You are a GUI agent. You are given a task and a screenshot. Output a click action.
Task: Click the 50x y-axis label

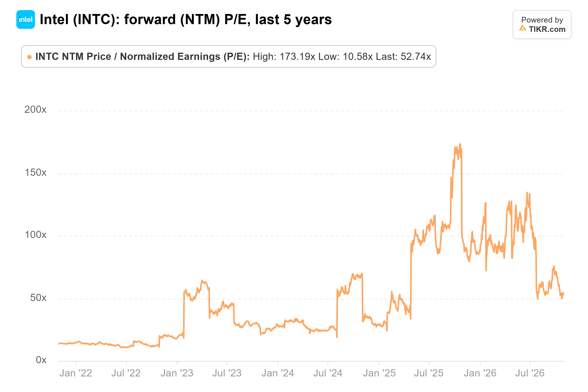[x=38, y=298]
